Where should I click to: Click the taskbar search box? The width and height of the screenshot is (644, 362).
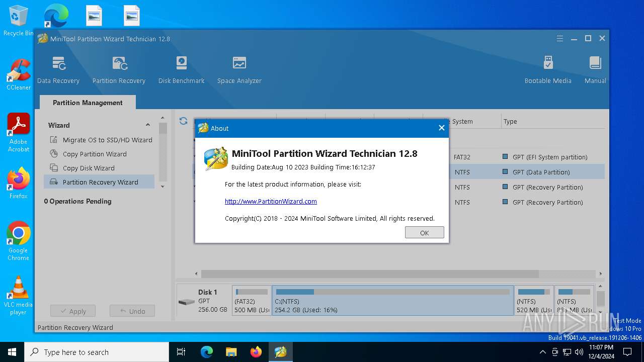click(x=97, y=352)
